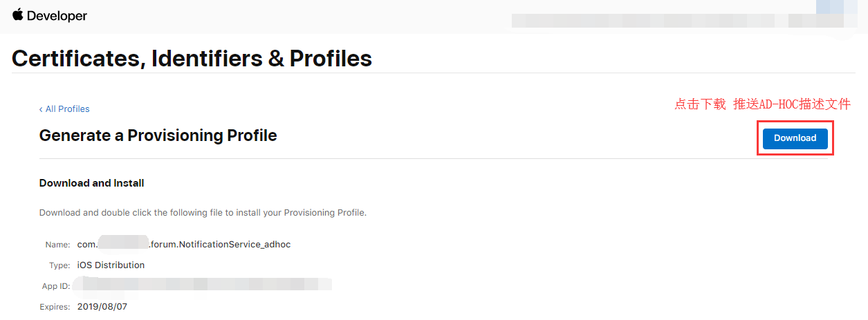Click the Generate a Provisioning Profile title
The image size is (868, 320).
pos(158,135)
